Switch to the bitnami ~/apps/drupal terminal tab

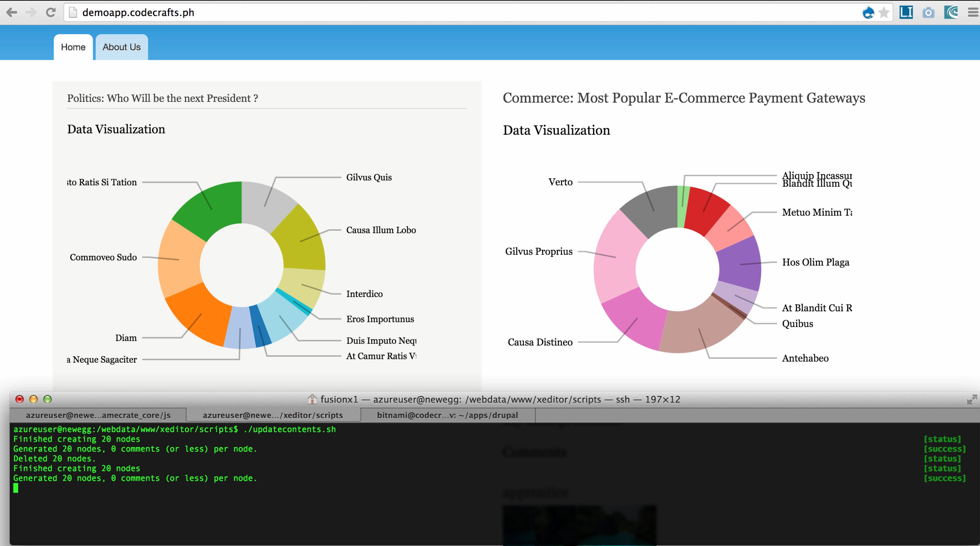[x=447, y=415]
